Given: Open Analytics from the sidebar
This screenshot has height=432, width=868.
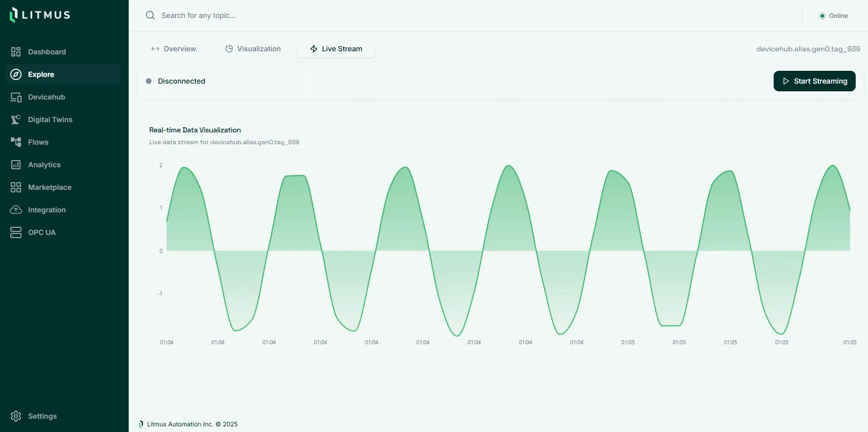Looking at the screenshot, I should coord(63,165).
